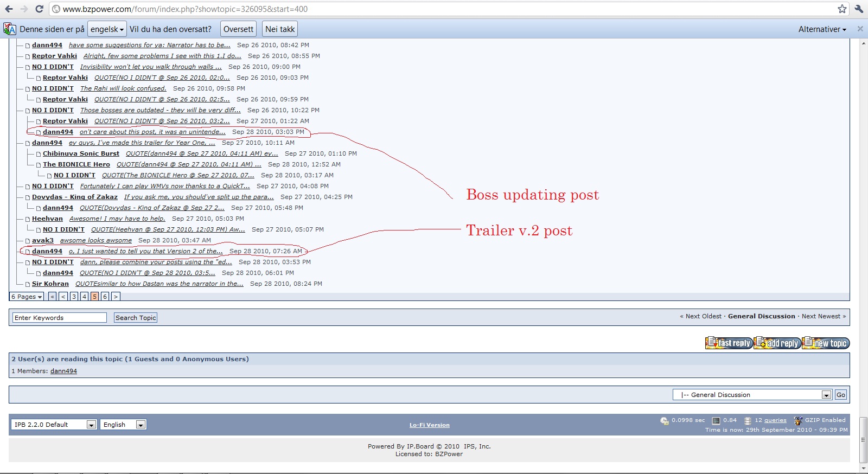Click the post icon beside 'ey guys, I've made this trailer'
Image resolution: width=868 pixels, height=474 pixels.
coord(28,143)
